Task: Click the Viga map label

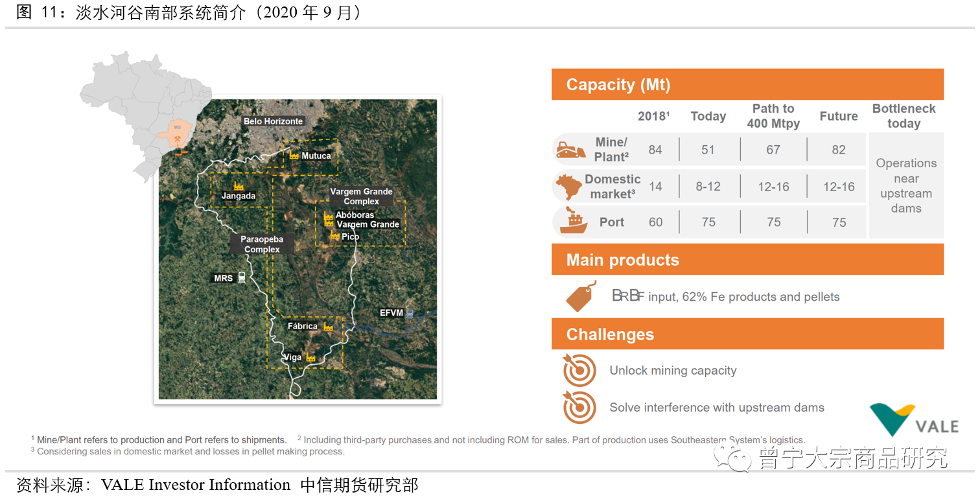Action: point(293,357)
